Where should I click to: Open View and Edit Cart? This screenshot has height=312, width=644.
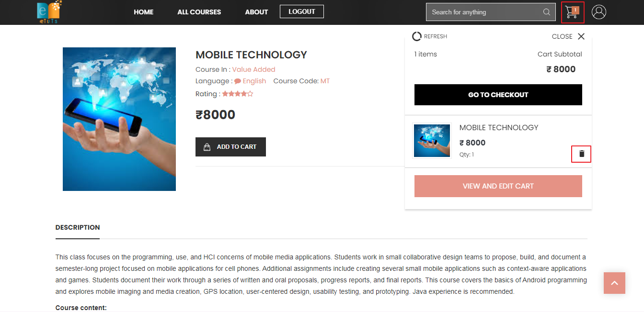pyautogui.click(x=498, y=186)
